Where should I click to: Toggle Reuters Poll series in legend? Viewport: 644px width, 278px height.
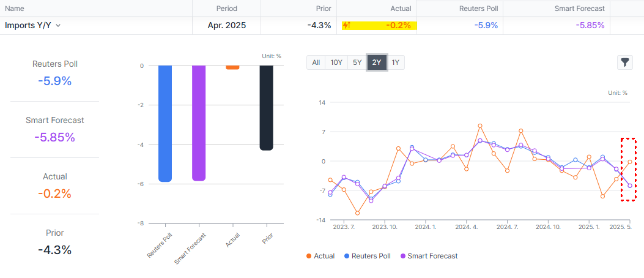point(368,256)
